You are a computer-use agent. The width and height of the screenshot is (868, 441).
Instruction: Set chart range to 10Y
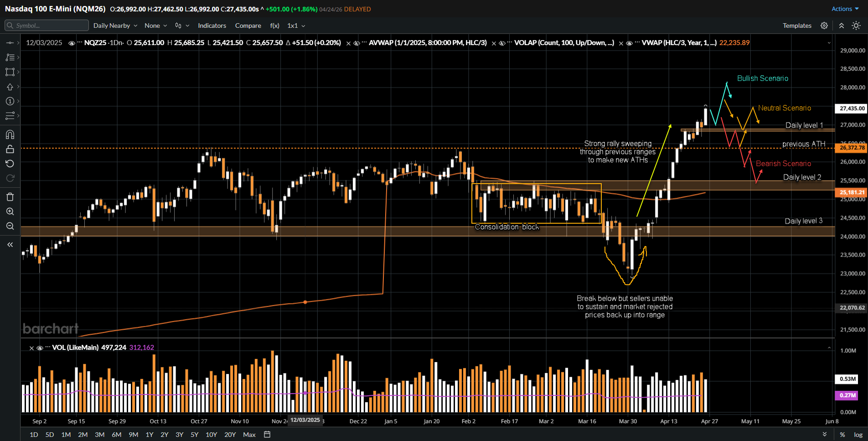pos(211,435)
